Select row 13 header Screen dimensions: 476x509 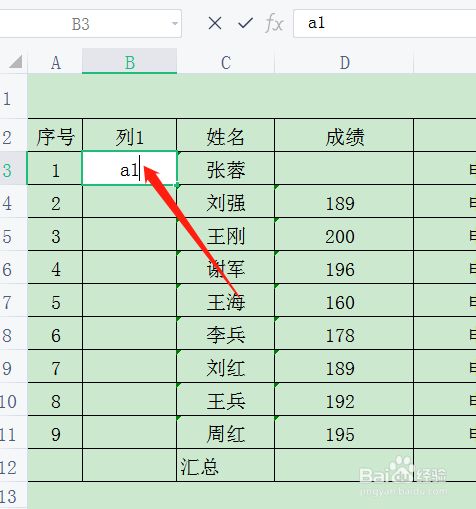coord(13,496)
